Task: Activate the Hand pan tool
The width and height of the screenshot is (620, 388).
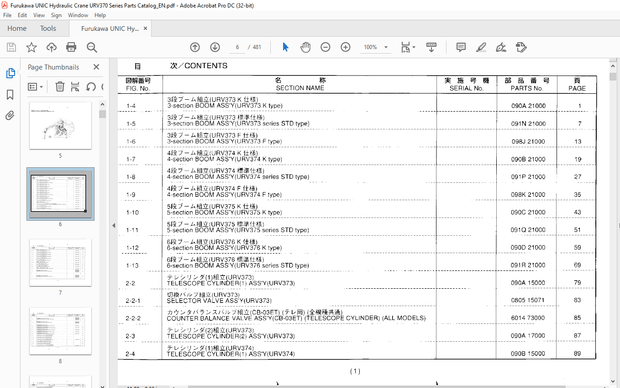Action: tap(305, 47)
